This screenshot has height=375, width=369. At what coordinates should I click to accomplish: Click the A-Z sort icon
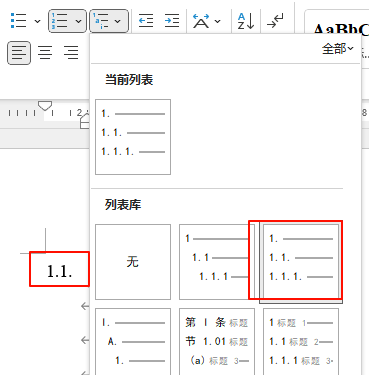click(246, 21)
